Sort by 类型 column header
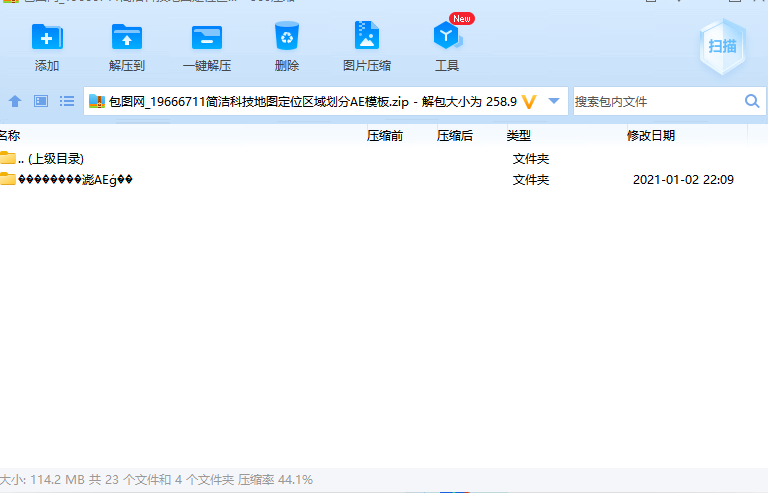This screenshot has height=493, width=768. point(519,136)
